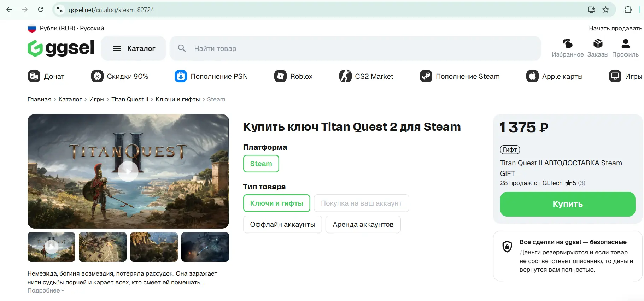644x301 pixels.
Task: Bookmark this page with star icon
Action: coord(606,10)
